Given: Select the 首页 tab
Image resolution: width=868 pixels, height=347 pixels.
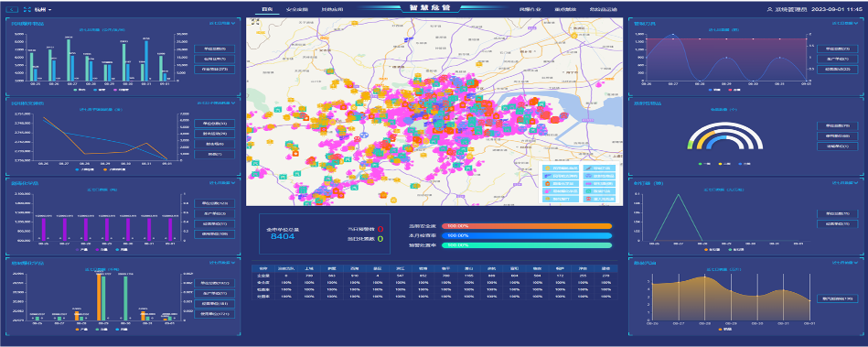Looking at the screenshot, I should [268, 9].
